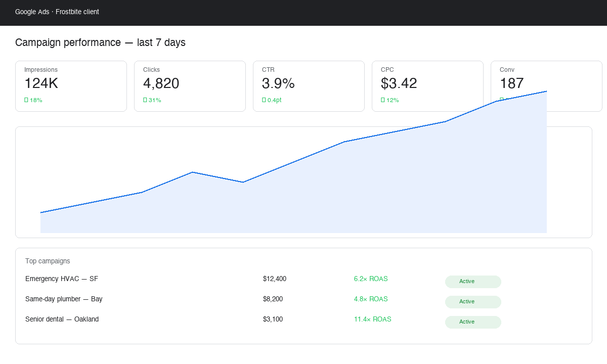Open the CPC $3.42 metric card
The width and height of the screenshot is (607, 364).
427,86
